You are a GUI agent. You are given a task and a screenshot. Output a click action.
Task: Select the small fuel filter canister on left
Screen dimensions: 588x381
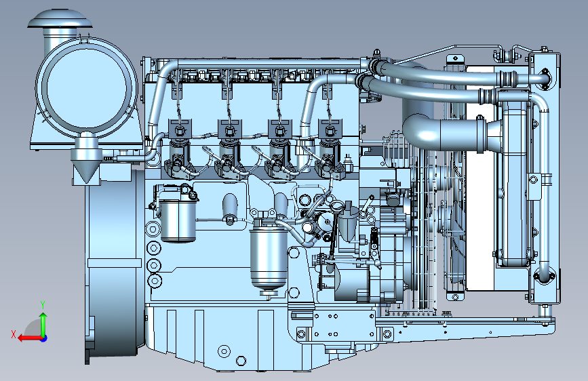[x=178, y=221]
